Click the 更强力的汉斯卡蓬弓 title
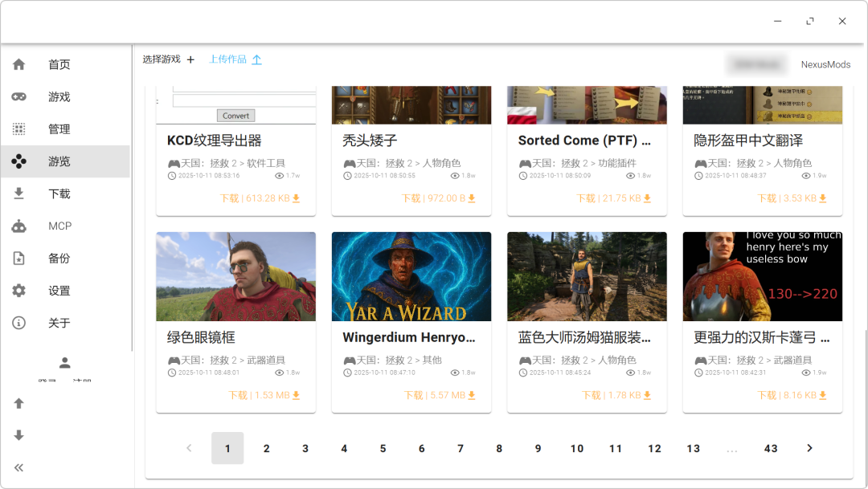Screen dimensions: 868x489 tap(762, 337)
